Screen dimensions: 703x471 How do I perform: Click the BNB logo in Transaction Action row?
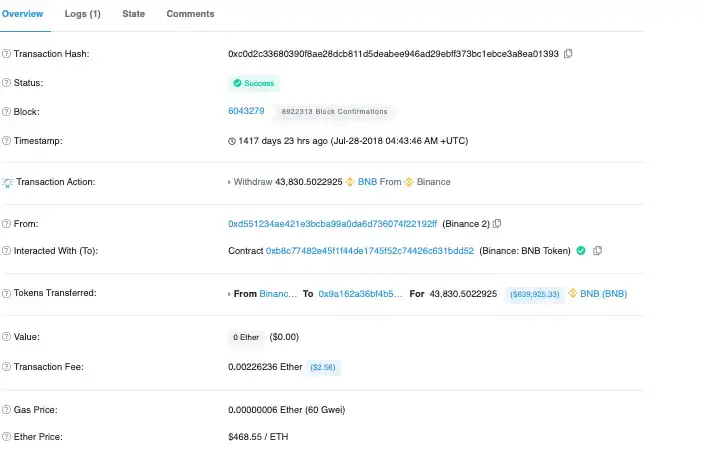tap(350, 182)
